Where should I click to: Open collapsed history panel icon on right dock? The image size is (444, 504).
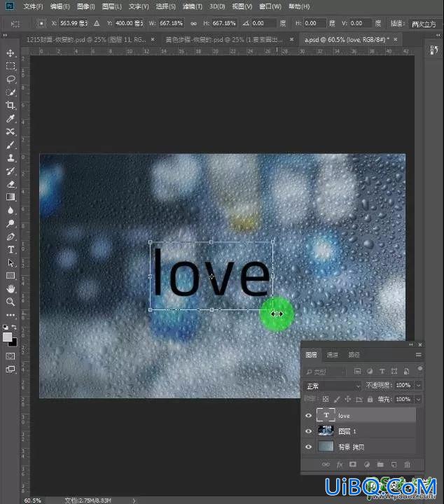click(434, 50)
